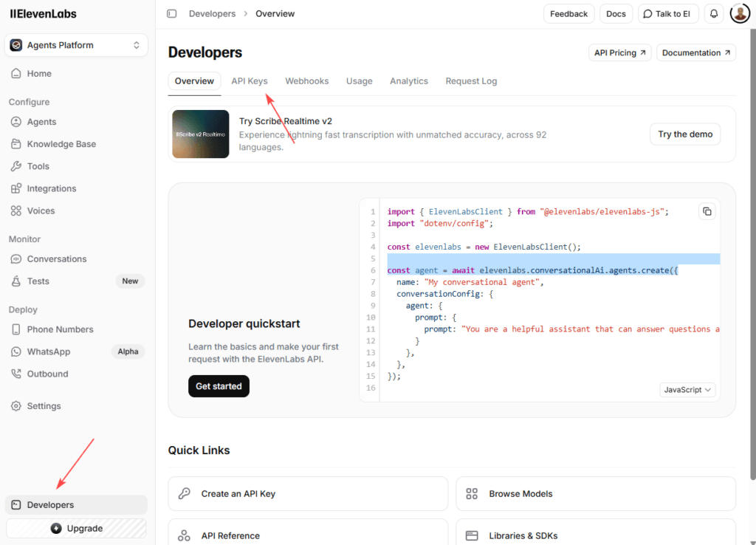756x545 pixels.
Task: Open Settings from the sidebar
Action: tap(44, 406)
